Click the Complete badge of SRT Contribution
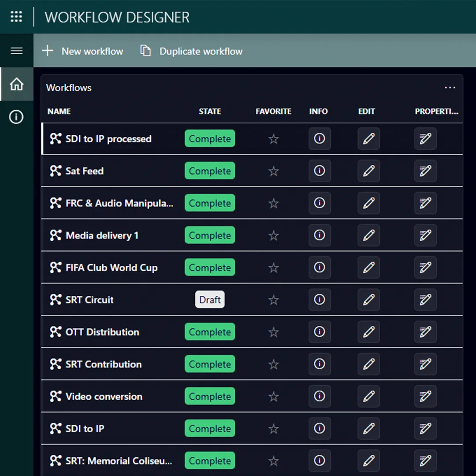 210,364
